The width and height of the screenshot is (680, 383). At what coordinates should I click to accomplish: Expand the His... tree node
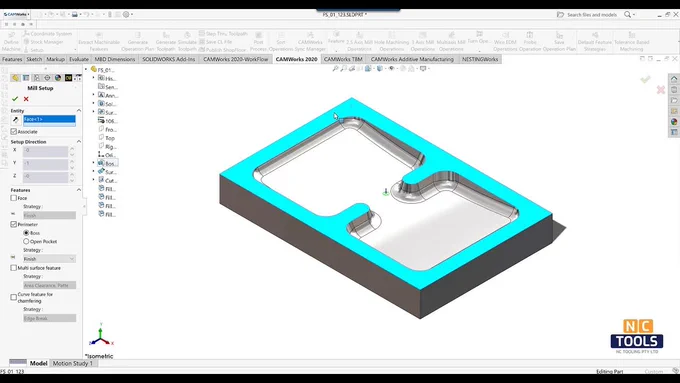pyautogui.click(x=94, y=78)
